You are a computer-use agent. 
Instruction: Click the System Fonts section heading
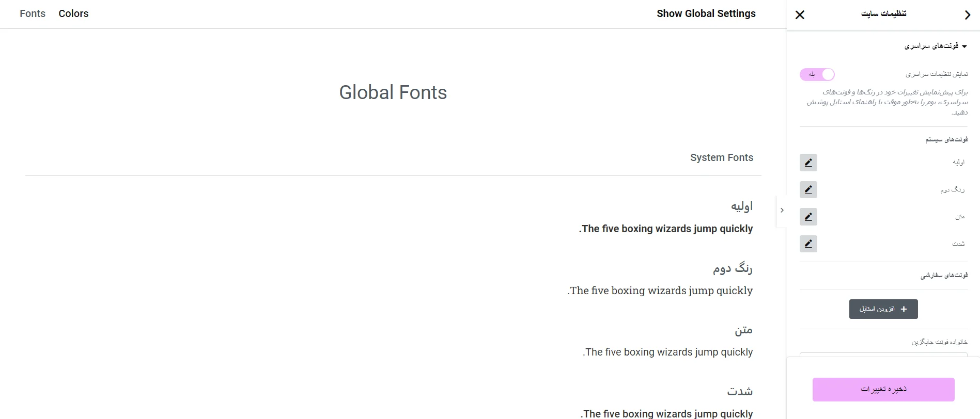[722, 158]
